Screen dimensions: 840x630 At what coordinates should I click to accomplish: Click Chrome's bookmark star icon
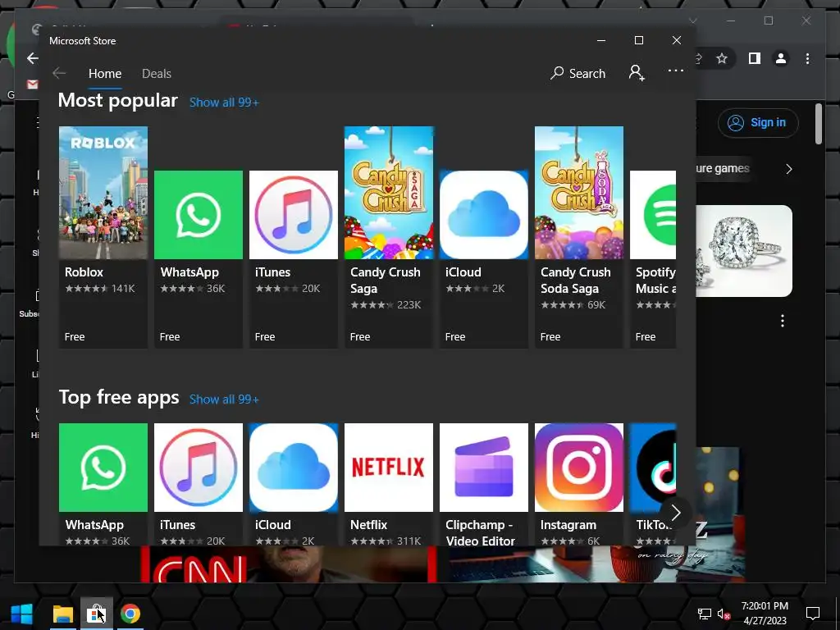[722, 58]
